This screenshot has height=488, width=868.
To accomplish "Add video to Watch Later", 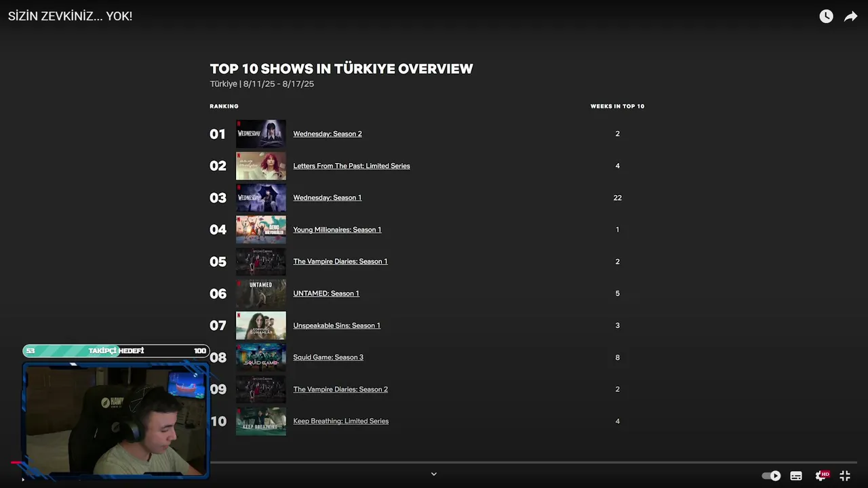I will (826, 16).
